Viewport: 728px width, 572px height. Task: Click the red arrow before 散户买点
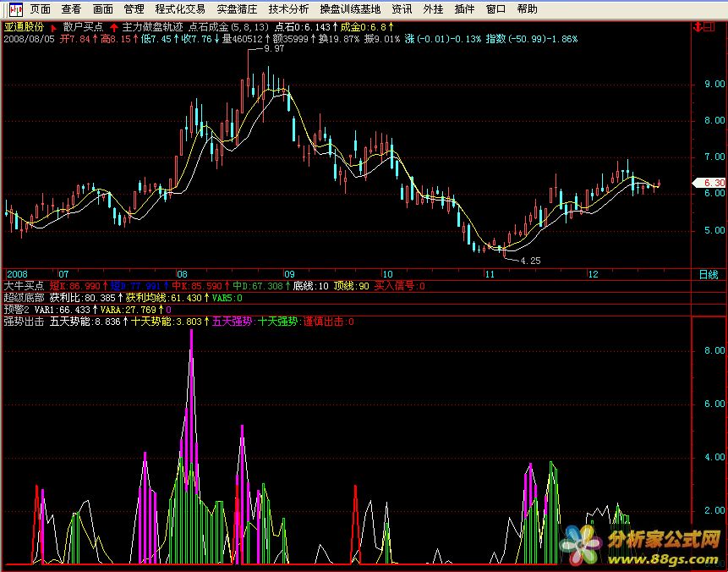[53, 28]
